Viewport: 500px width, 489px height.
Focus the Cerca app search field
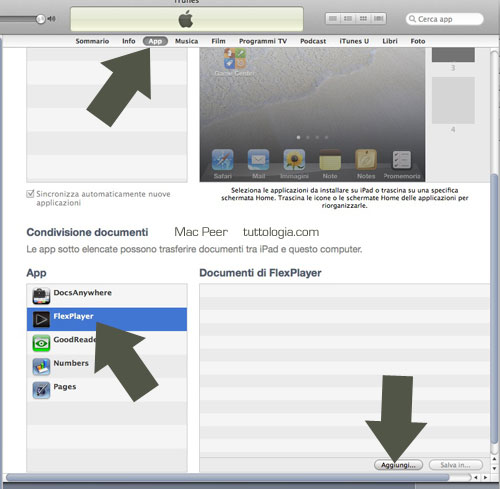point(445,19)
